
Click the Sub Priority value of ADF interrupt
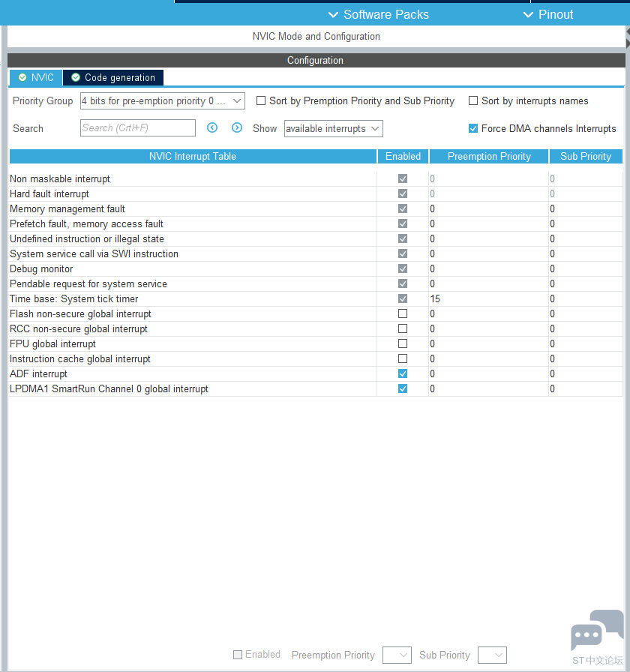(553, 373)
